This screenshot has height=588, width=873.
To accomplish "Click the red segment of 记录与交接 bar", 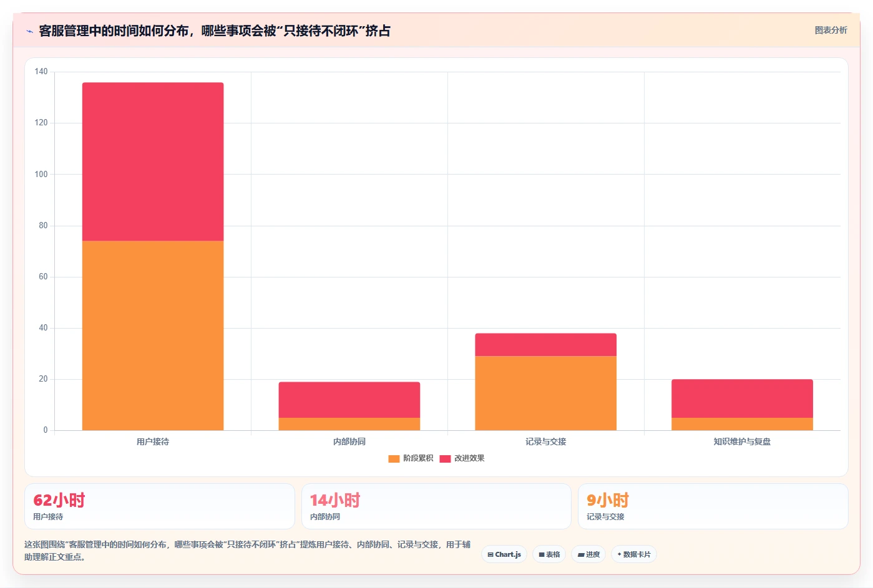I will click(x=546, y=345).
